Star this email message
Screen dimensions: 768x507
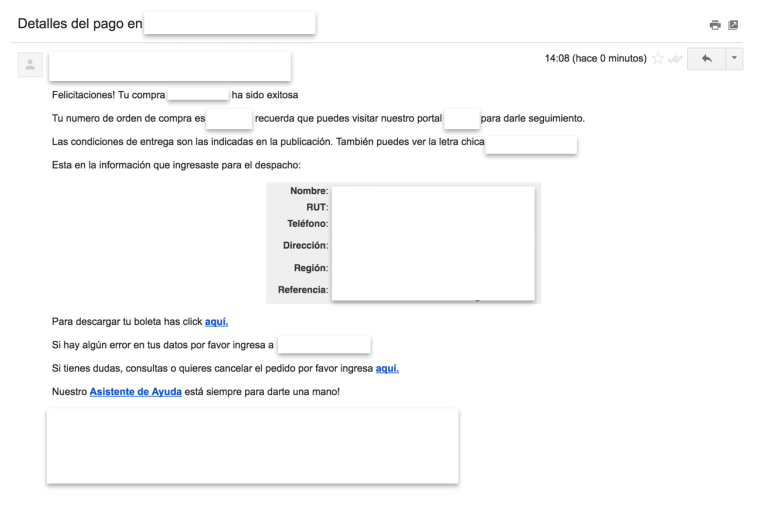coord(658,59)
